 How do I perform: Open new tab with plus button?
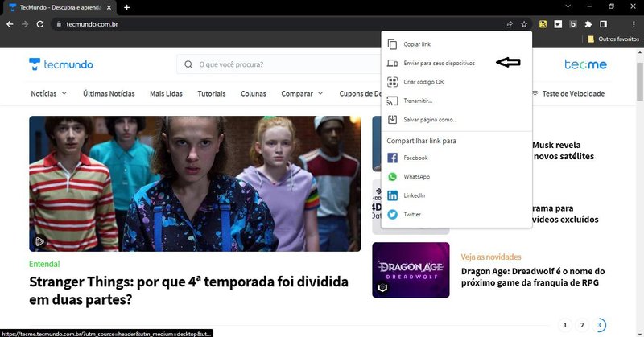pos(127,7)
